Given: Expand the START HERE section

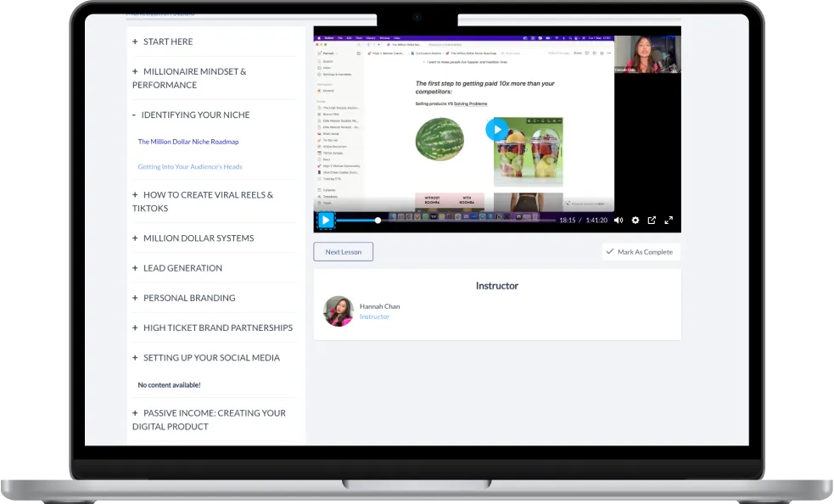Looking at the screenshot, I should pos(163,42).
